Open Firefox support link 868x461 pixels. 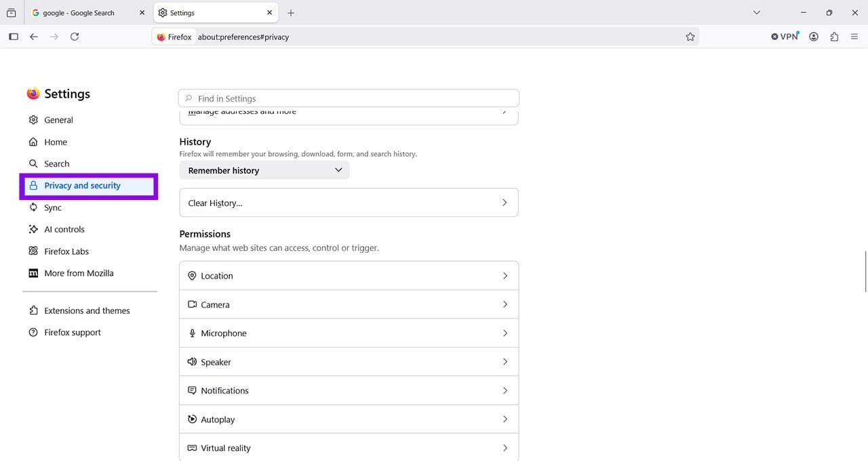(88, 332)
